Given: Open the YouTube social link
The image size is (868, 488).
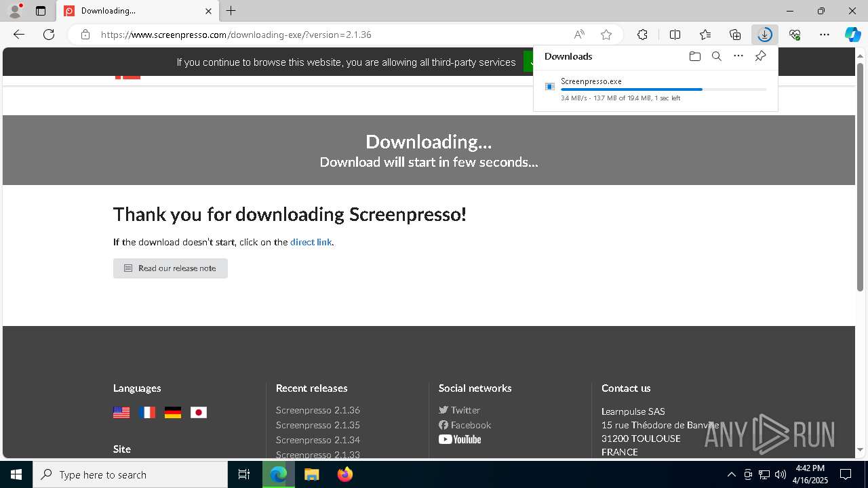Looking at the screenshot, I should point(460,439).
